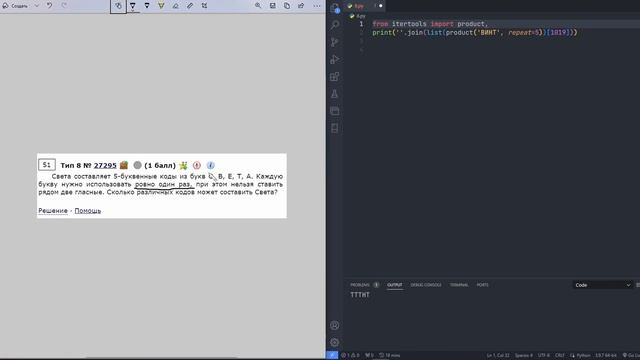640x360 pixels.
Task: Switch to the PORTS panel tab
Action: (482, 285)
